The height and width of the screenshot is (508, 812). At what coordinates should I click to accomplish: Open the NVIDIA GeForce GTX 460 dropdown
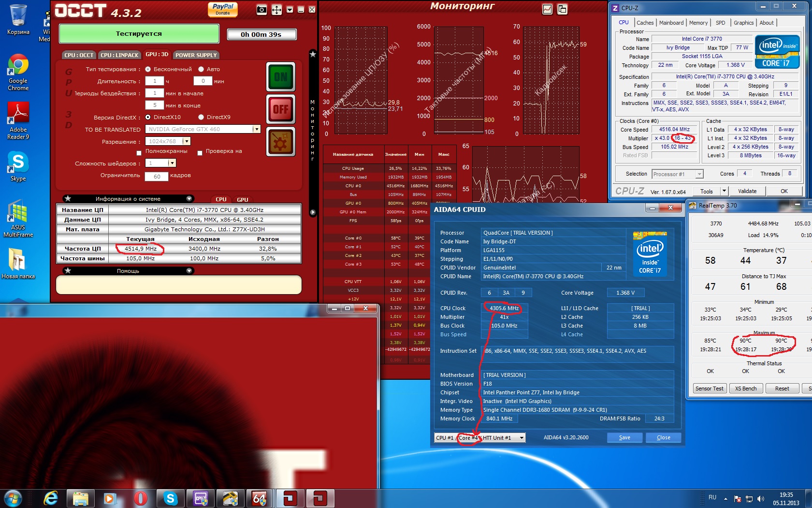(257, 129)
